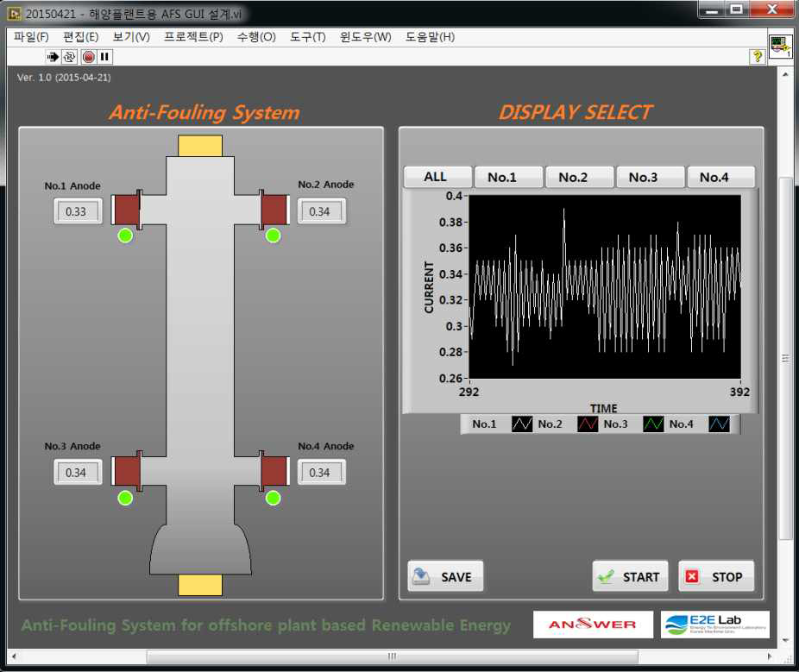
Task: Click the red Abort Execution icon
Action: pyautogui.click(x=89, y=57)
